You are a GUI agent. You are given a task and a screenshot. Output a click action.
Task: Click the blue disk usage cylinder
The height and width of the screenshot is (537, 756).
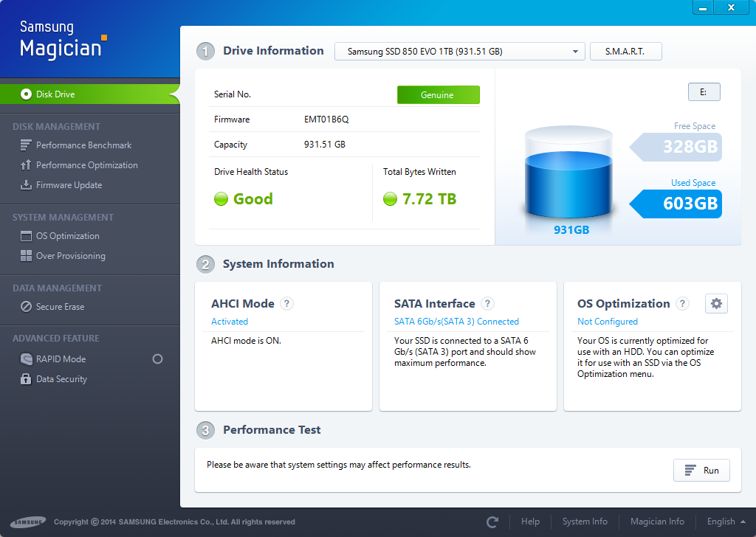click(x=568, y=177)
